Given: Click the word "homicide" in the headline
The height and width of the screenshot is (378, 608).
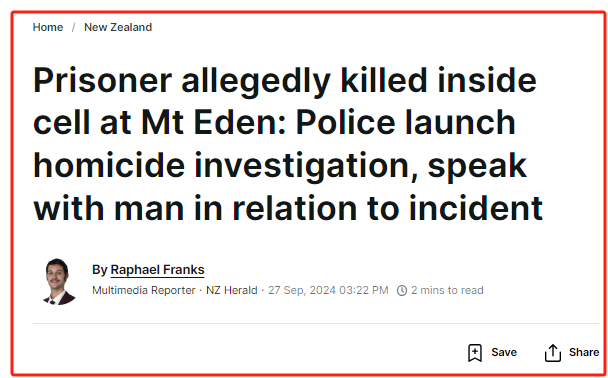Looking at the screenshot, I should click(x=109, y=166).
